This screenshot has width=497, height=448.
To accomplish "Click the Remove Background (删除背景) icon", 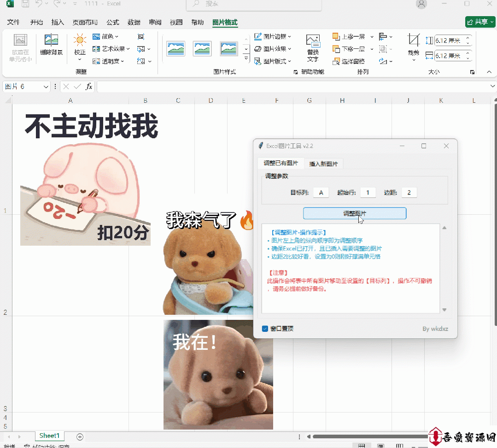I will 51,41.
